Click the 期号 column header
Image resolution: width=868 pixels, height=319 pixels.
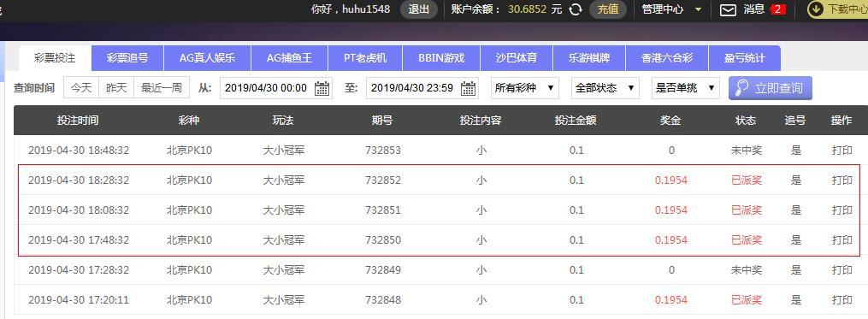[382, 121]
